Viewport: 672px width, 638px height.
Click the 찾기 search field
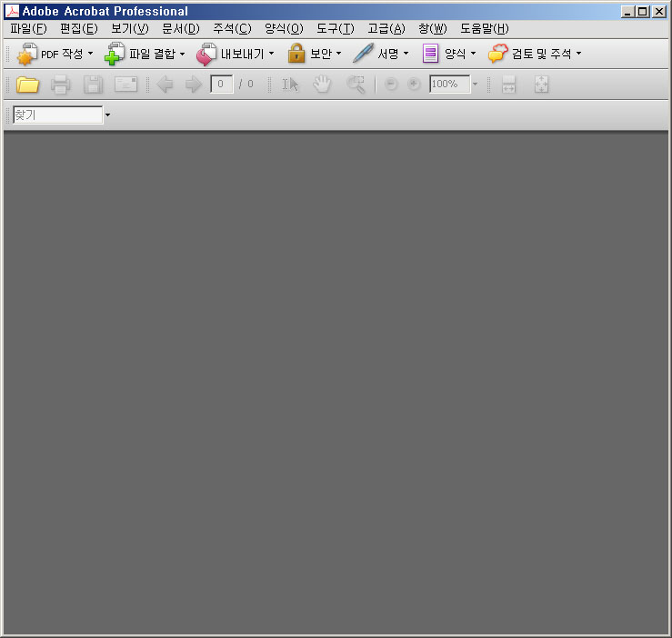(x=58, y=115)
